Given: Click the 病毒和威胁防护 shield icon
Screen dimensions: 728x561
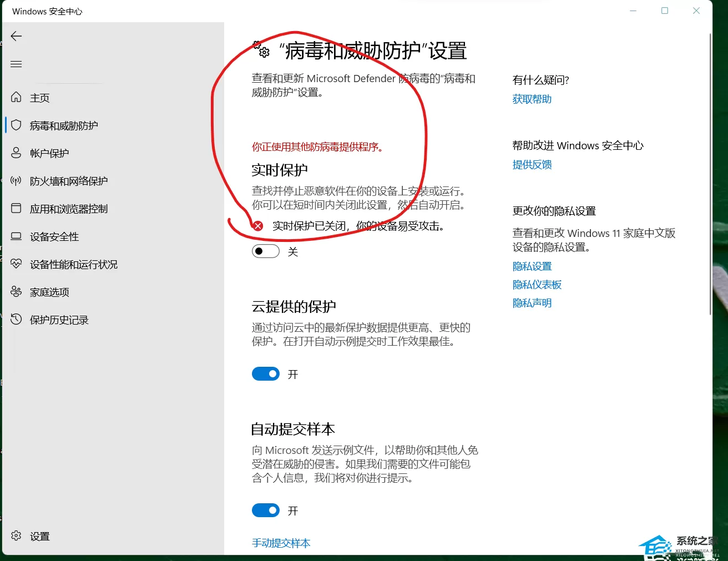Looking at the screenshot, I should click(16, 125).
